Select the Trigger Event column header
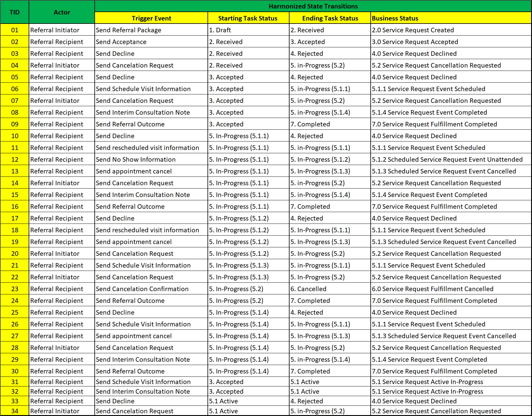Viewport: 532px width, 416px height. coord(151,18)
